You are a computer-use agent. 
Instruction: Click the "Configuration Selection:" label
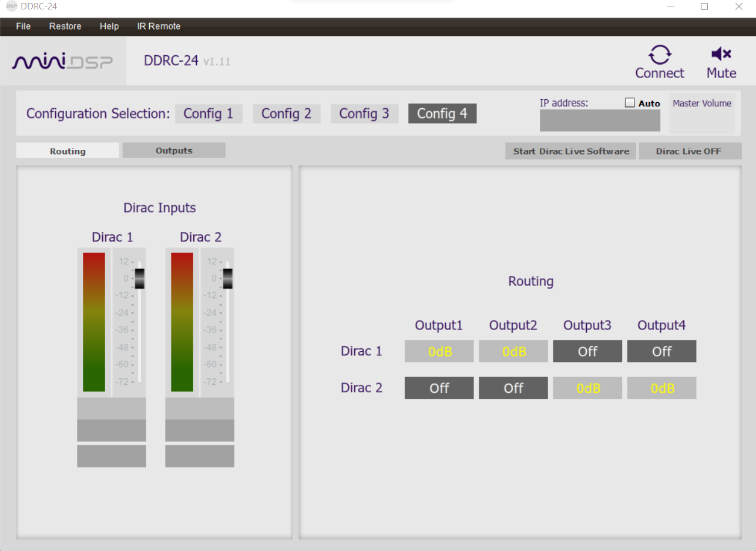coord(98,113)
